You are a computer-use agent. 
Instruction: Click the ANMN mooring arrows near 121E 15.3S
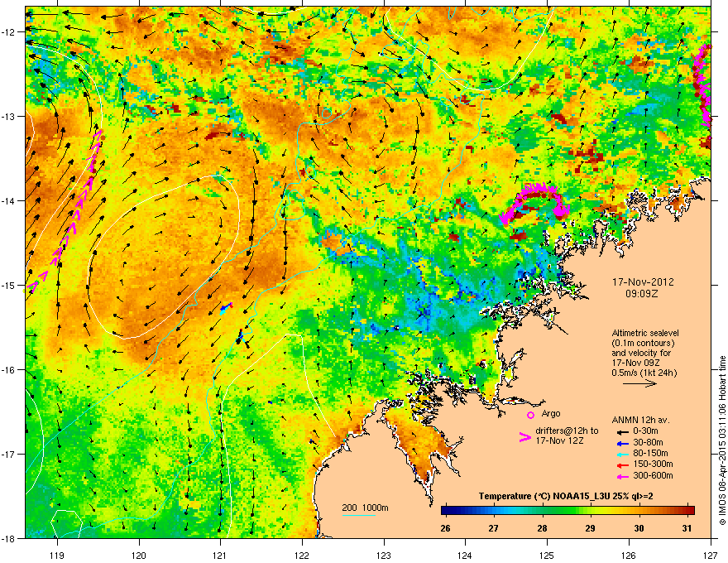point(226,308)
